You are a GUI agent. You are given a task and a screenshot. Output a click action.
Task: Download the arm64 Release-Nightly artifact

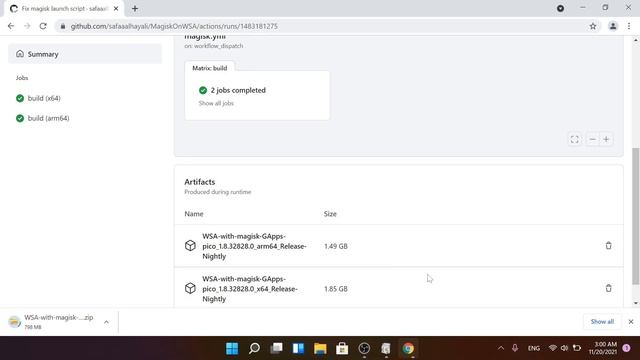pos(254,246)
